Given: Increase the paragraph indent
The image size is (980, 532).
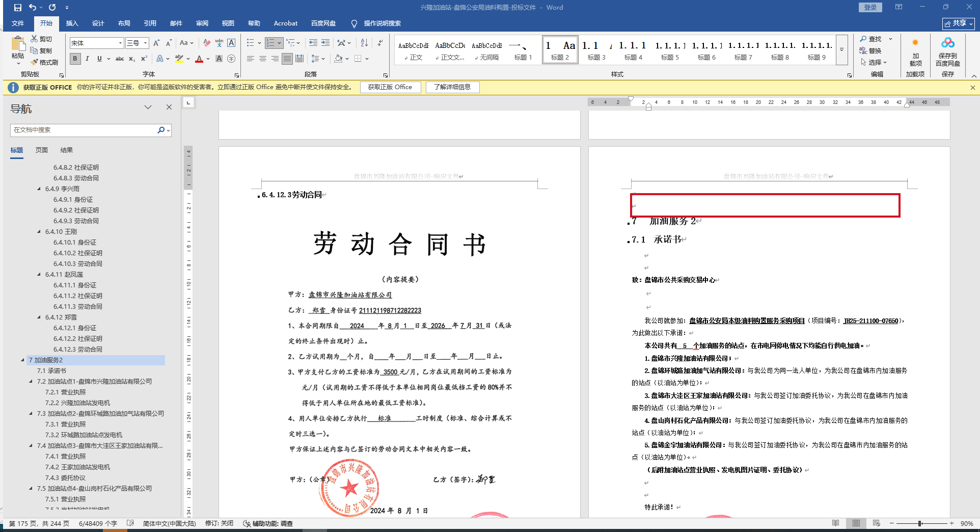Looking at the screenshot, I should point(325,43).
